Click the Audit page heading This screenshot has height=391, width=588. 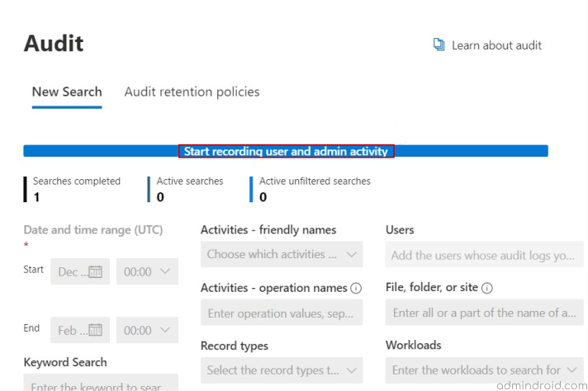tap(54, 44)
